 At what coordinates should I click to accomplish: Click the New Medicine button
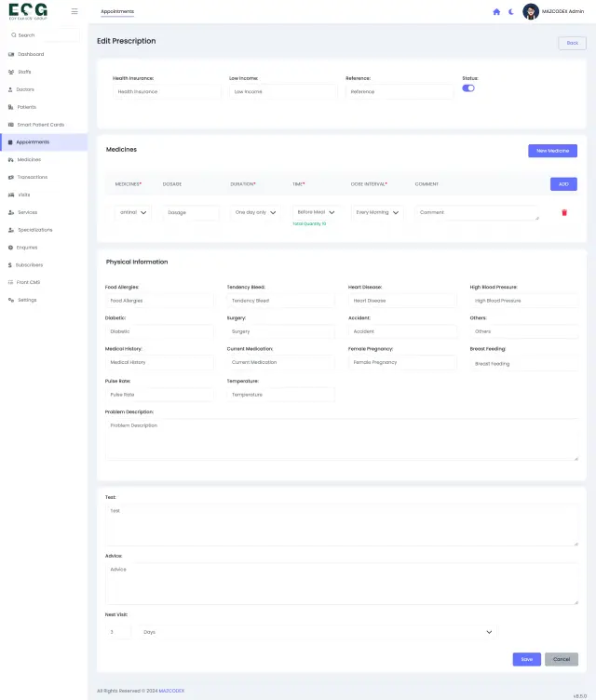(x=552, y=151)
